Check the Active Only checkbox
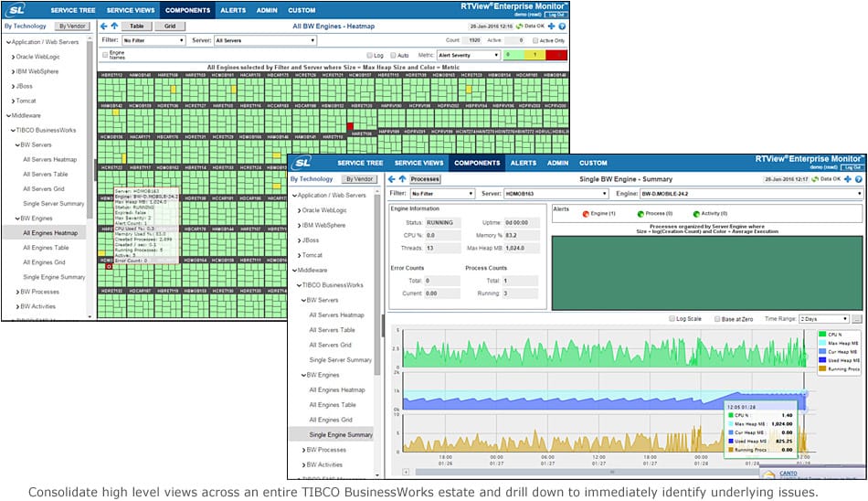This screenshot has height=501, width=868. (535, 40)
